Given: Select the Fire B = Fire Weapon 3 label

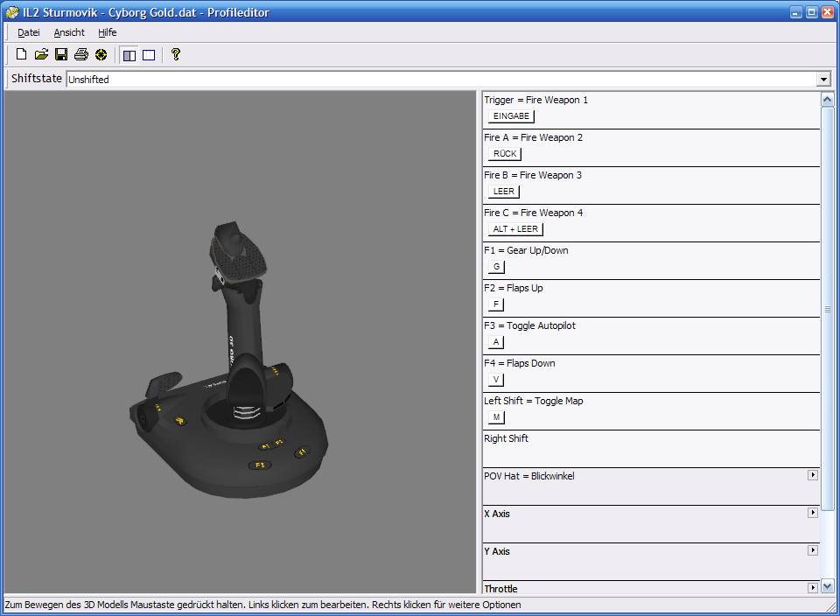Looking at the screenshot, I should click(533, 175).
